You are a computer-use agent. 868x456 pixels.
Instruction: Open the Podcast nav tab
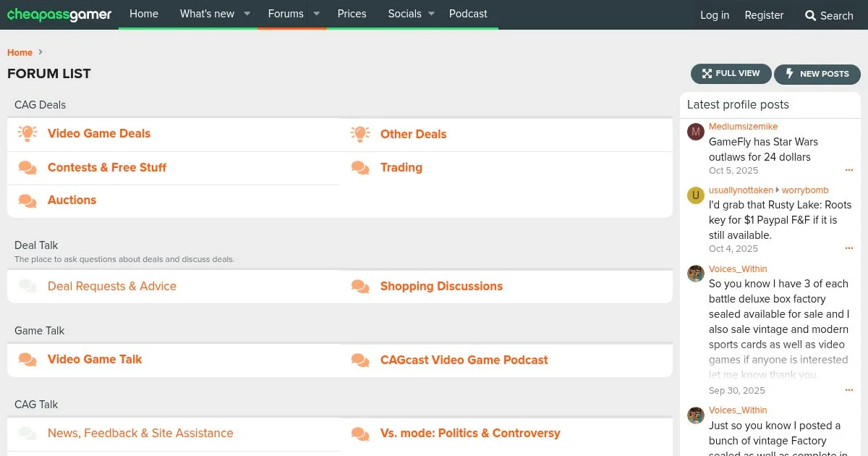click(468, 14)
